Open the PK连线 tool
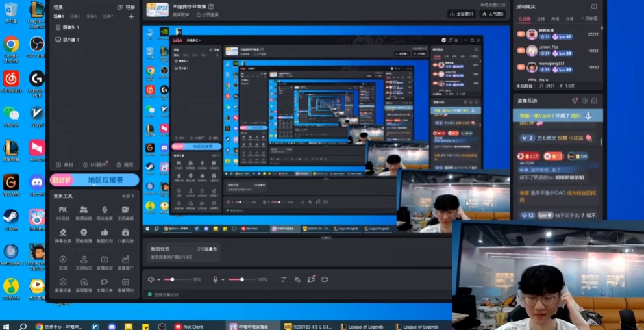Image resolution: width=644 pixels, height=330 pixels. click(63, 210)
